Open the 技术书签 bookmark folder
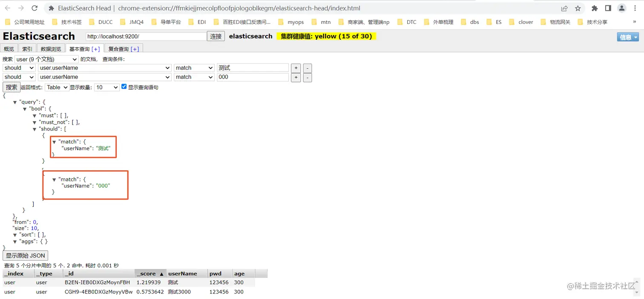The width and height of the screenshot is (644, 299). tap(67, 22)
